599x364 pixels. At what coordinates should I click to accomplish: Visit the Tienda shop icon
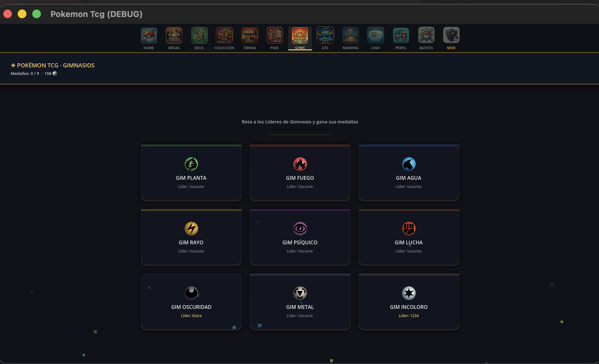249,36
